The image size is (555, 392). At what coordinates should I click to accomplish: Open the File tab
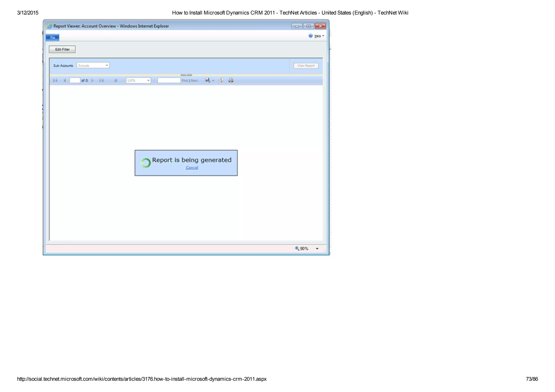[53, 38]
